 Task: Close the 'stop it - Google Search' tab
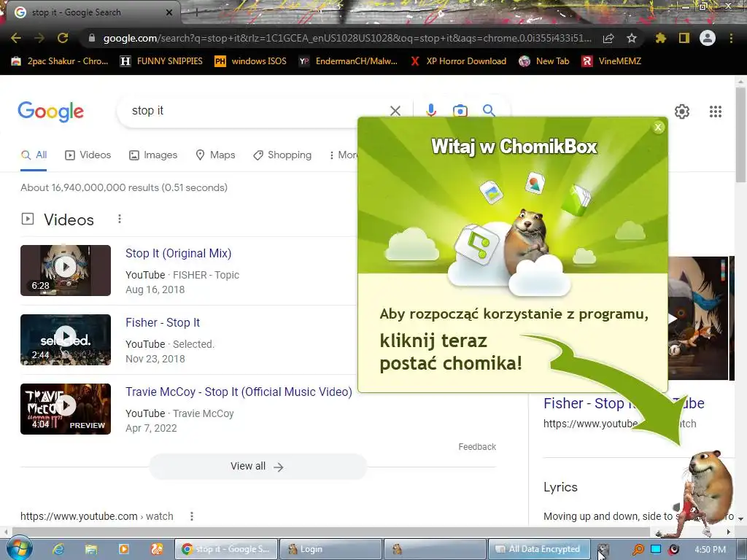(x=169, y=12)
